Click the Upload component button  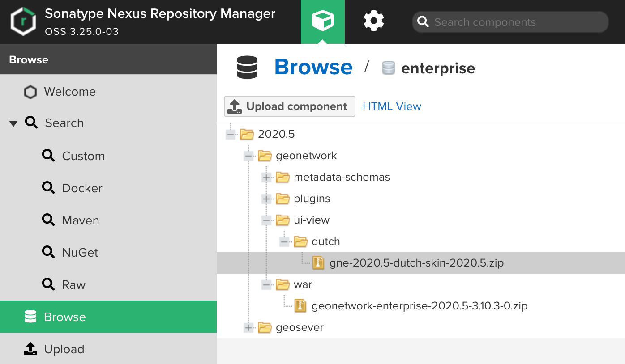289,106
